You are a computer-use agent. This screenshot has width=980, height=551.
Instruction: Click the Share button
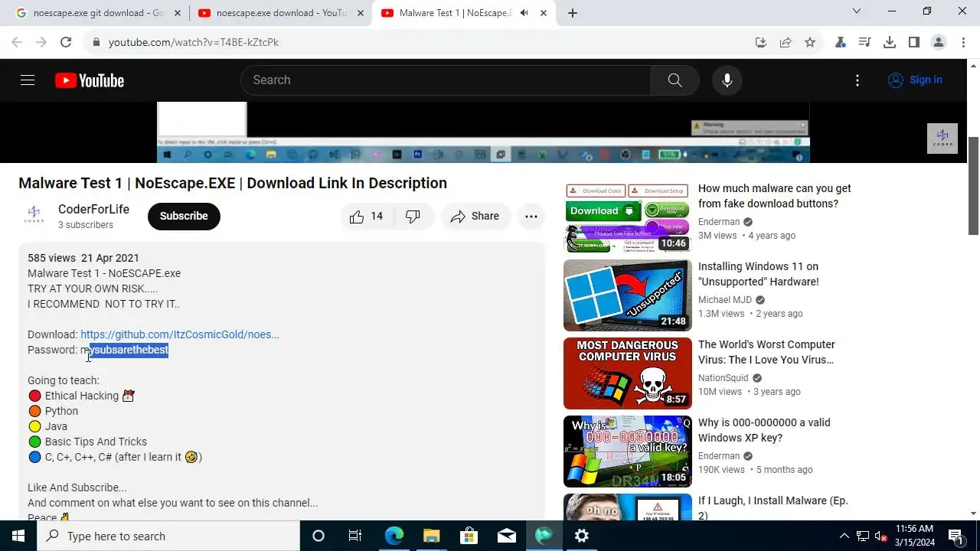coord(475,217)
